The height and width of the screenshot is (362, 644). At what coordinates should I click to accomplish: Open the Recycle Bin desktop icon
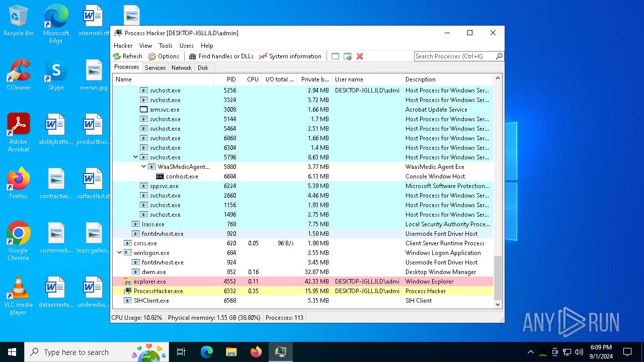[19, 21]
